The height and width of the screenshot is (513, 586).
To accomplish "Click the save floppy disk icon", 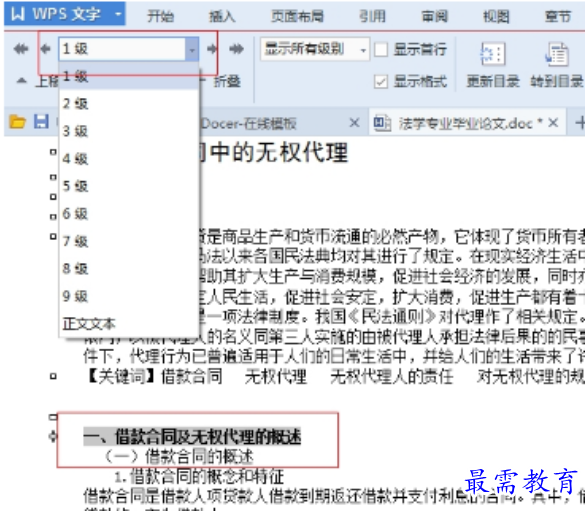I will point(41,122).
